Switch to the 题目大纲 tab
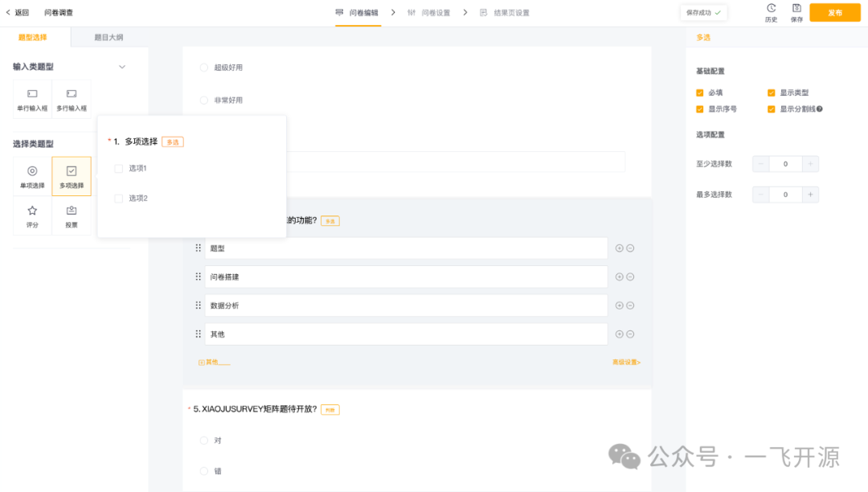 108,37
